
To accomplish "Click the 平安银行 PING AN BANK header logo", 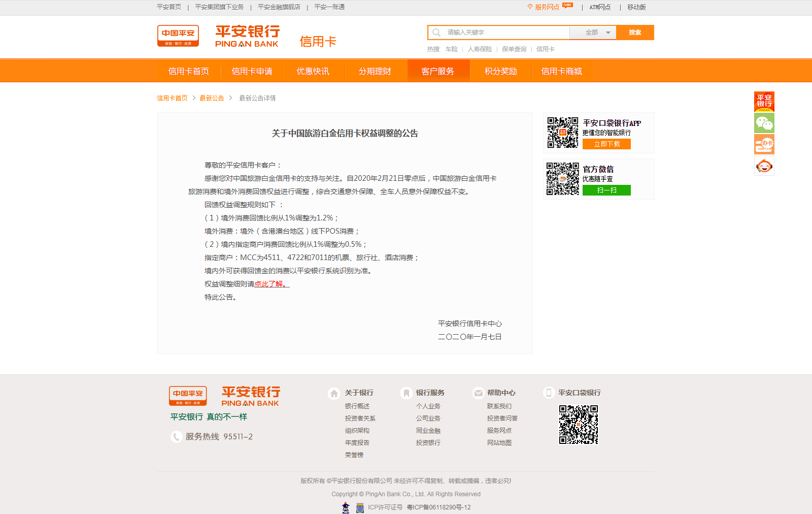I will coord(247,36).
